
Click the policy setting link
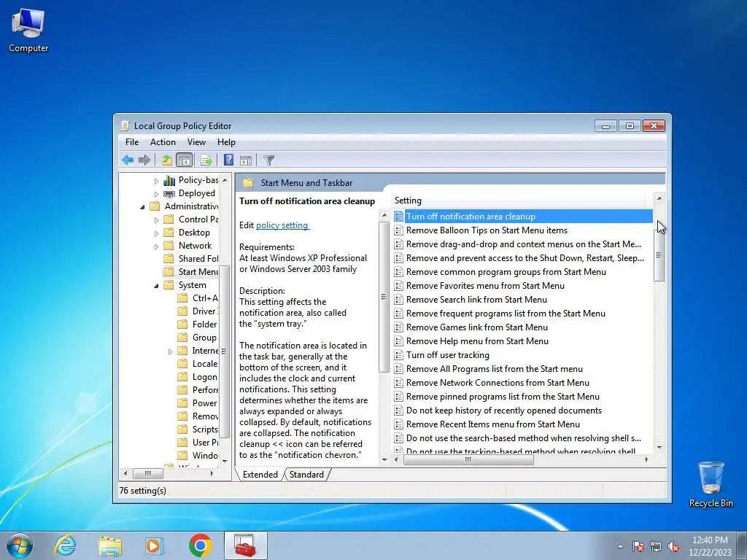pos(283,225)
